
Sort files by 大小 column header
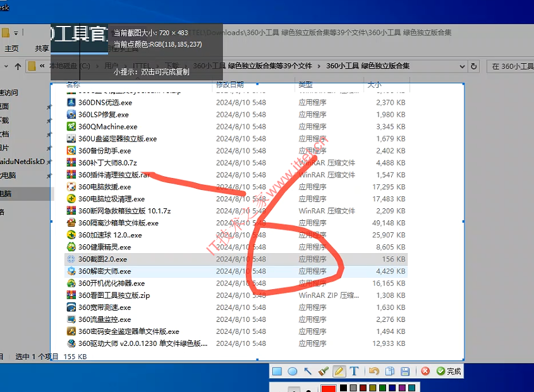(x=374, y=85)
